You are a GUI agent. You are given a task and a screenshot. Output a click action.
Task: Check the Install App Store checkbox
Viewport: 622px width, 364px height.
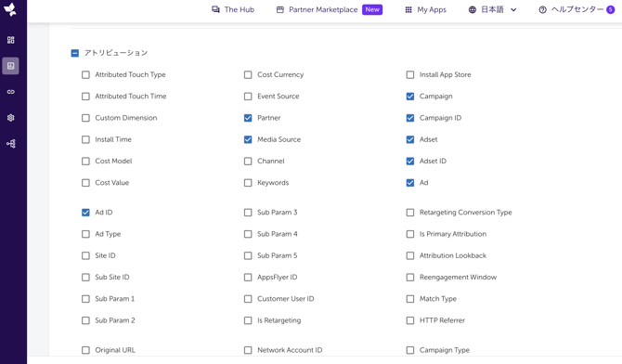(410, 74)
